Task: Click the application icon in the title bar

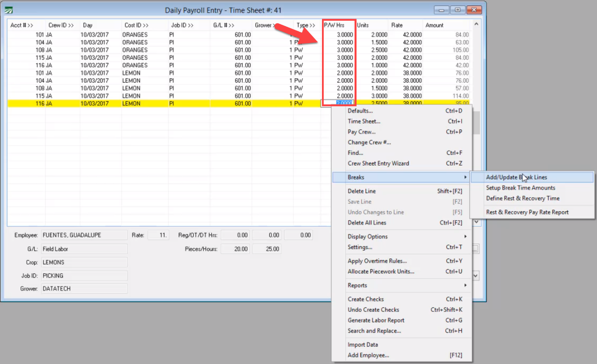Action: coord(8,10)
